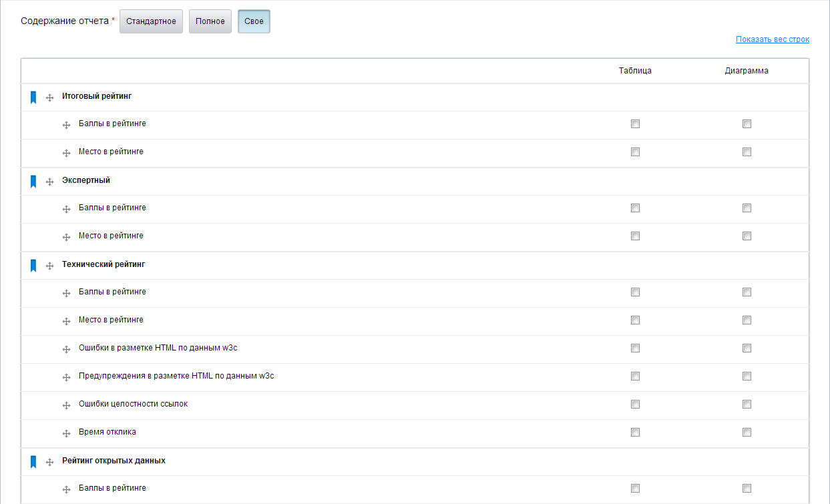Tick Таблица for Ошибки в разметке HTML
This screenshot has width=830, height=504.
pos(635,348)
